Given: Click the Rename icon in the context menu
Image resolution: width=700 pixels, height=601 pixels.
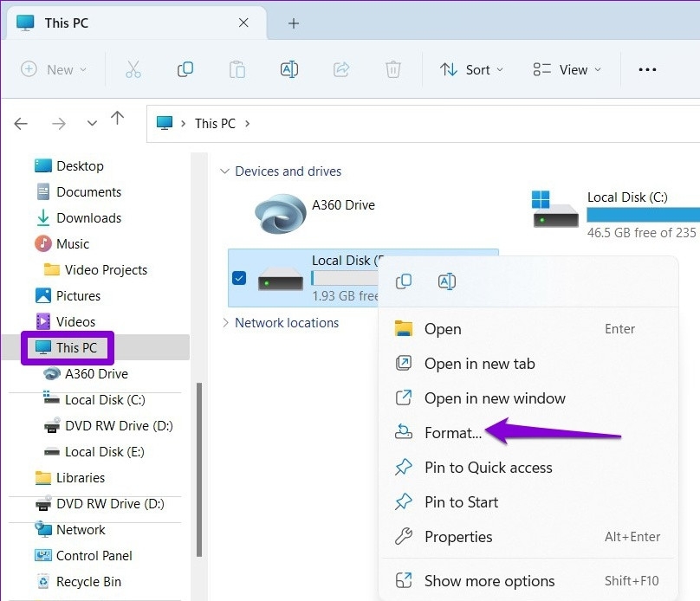Looking at the screenshot, I should [446, 281].
